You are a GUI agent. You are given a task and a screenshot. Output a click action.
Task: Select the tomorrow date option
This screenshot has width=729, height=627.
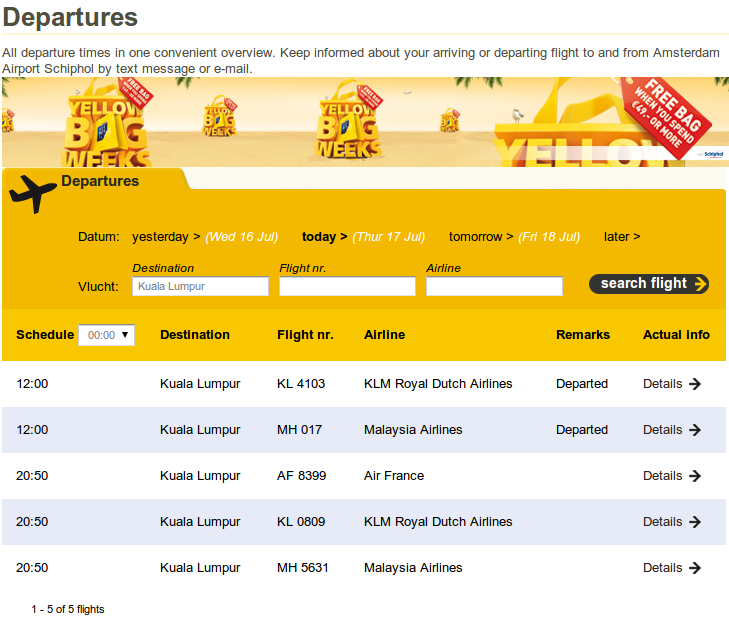[x=481, y=237]
